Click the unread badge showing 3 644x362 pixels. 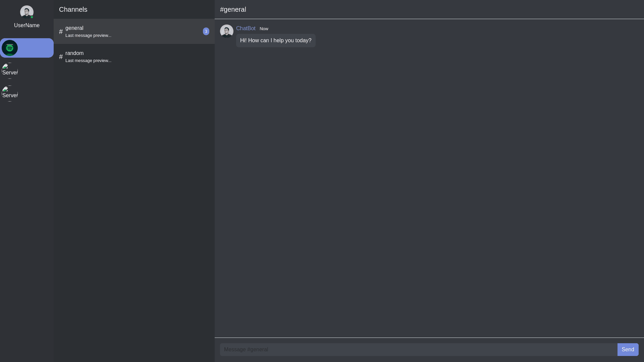coord(206,31)
